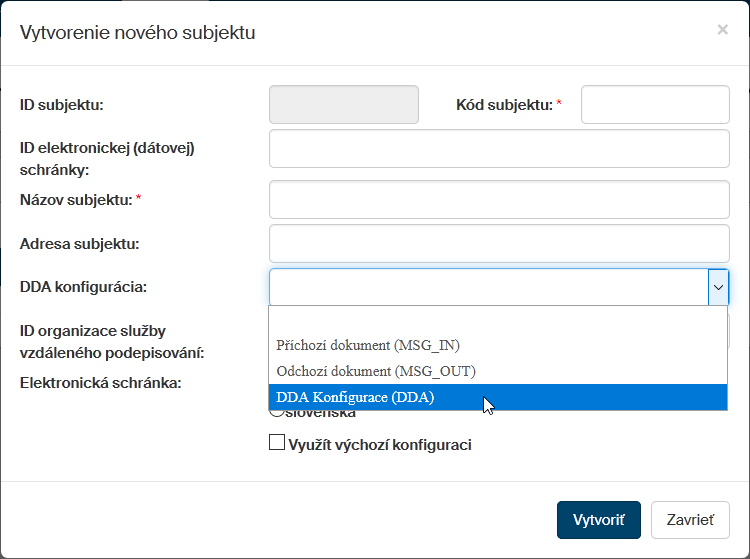This screenshot has height=559, width=750.
Task: Click the Kód subjektu label text
Action: [504, 104]
